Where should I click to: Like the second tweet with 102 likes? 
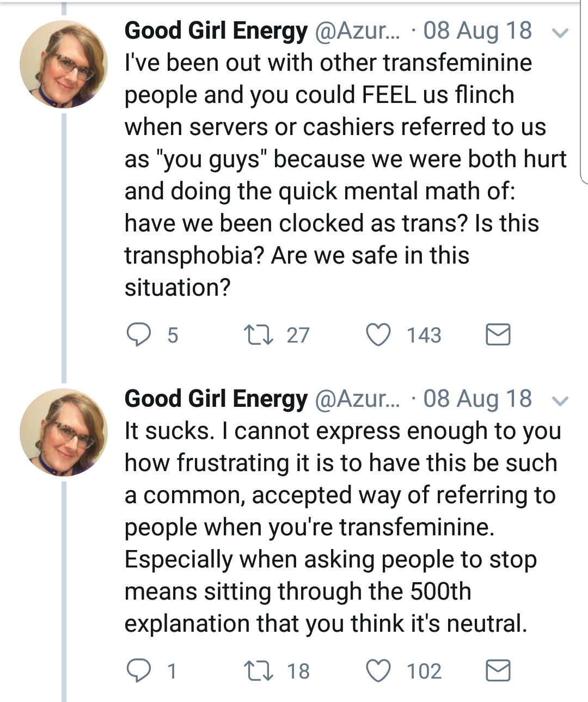click(378, 670)
